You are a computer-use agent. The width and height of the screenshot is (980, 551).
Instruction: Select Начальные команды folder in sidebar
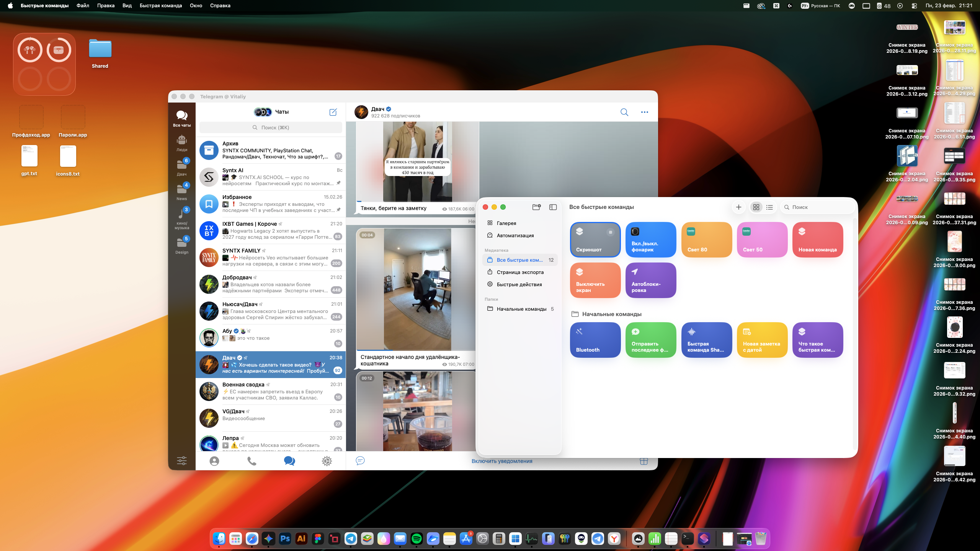point(521,309)
